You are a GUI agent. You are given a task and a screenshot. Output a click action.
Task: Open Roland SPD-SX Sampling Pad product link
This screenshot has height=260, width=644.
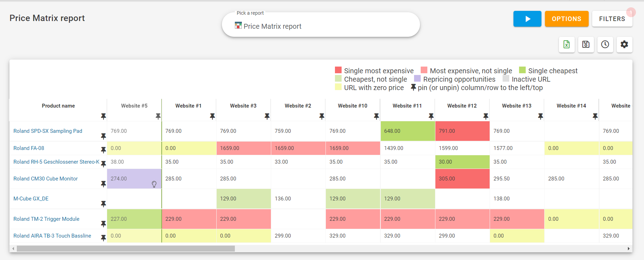(x=48, y=131)
